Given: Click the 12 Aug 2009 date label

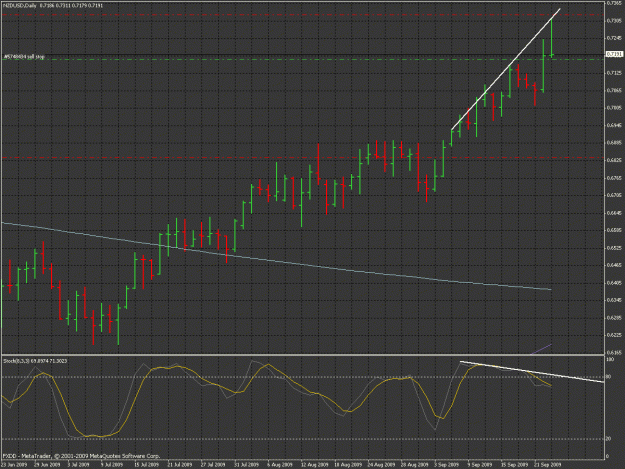Looking at the screenshot, I should click(314, 465).
